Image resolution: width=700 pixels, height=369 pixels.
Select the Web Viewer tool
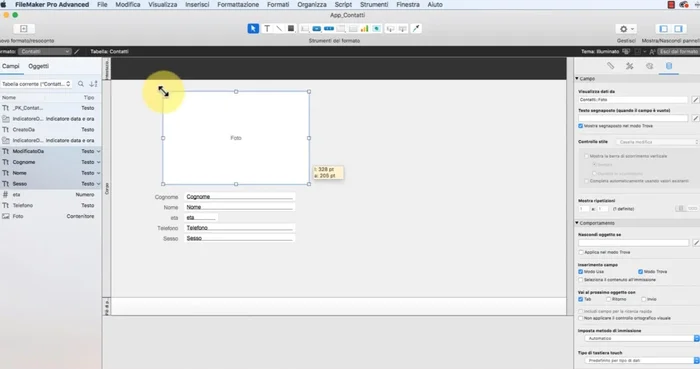click(x=376, y=29)
